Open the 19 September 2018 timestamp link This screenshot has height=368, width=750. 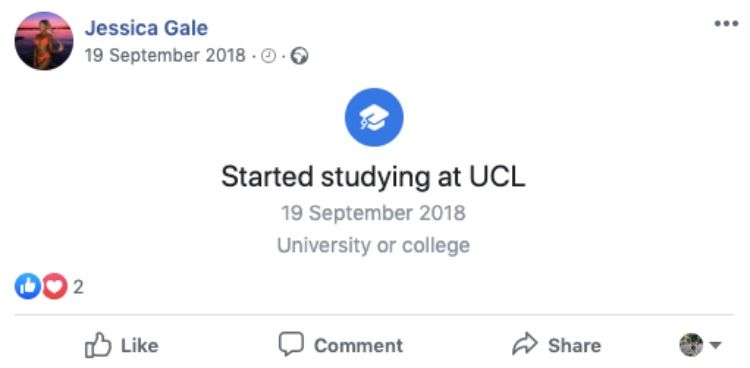click(165, 56)
